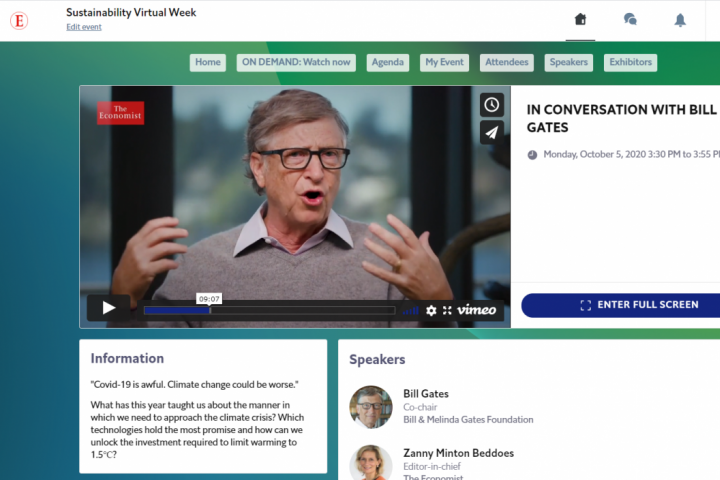720x480 pixels.
Task: Click the Economist 'E' logo in header
Action: [19, 21]
